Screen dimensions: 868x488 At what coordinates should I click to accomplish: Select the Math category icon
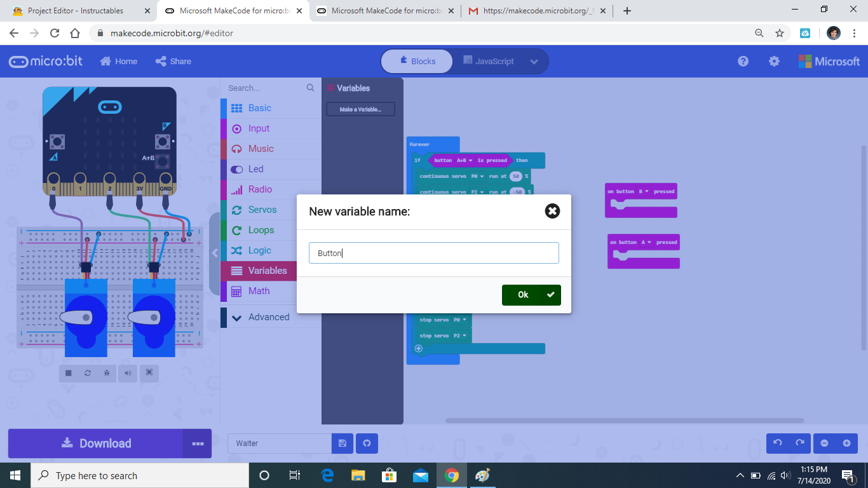tap(236, 291)
